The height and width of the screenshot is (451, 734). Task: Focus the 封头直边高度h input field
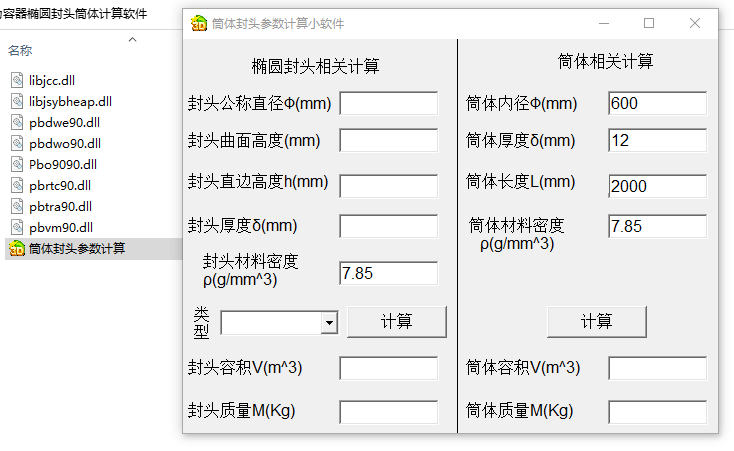point(388,185)
